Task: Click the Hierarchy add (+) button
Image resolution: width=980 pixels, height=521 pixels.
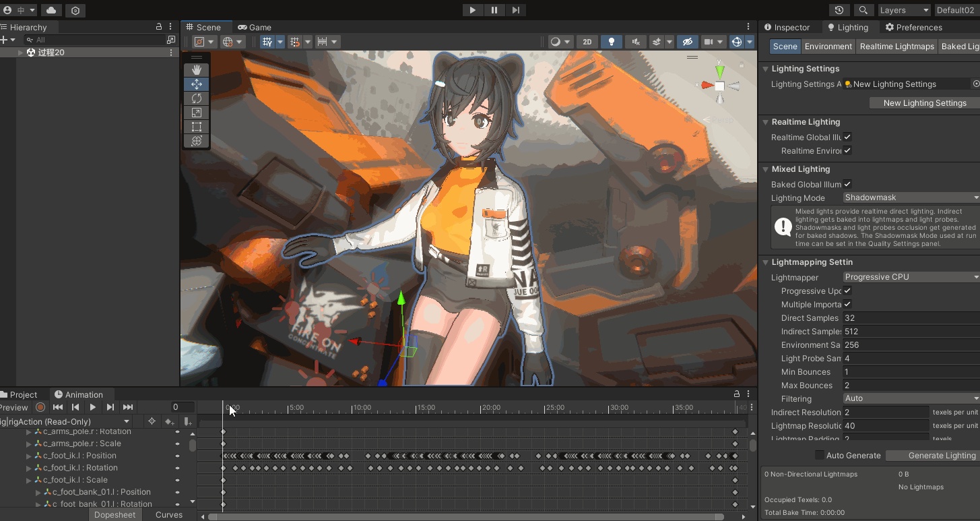Action: pos(3,40)
